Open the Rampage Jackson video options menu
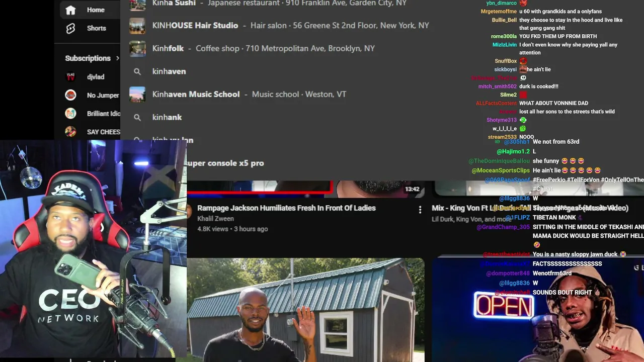This screenshot has height=362, width=644. (x=420, y=210)
